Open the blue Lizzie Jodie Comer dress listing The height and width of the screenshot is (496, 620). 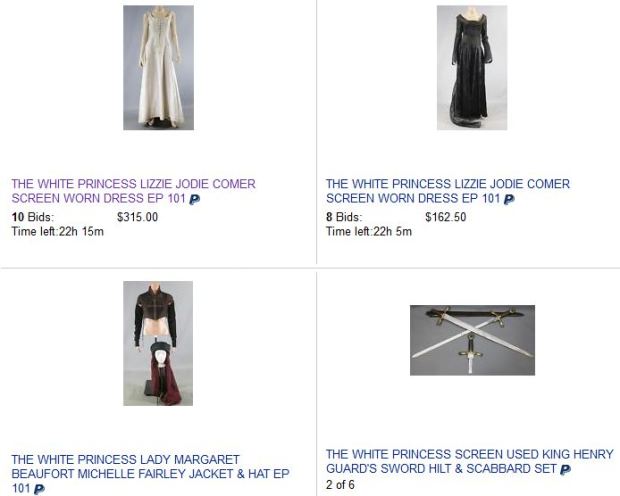pos(448,191)
